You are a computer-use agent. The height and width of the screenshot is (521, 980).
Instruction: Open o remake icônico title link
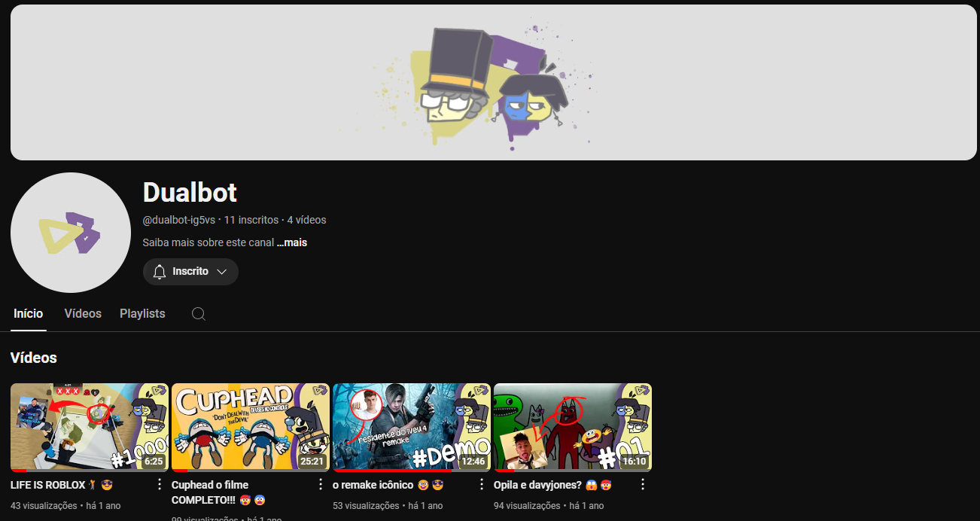pos(388,485)
